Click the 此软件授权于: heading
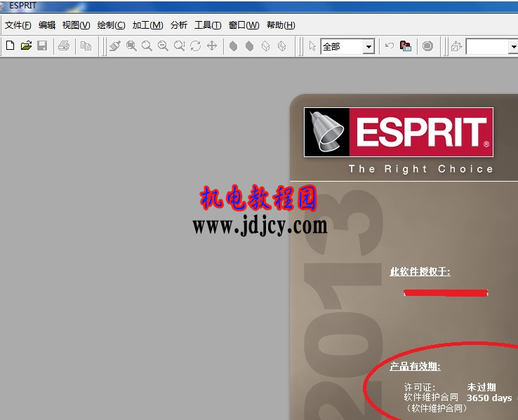Screen dimensions: 518x420 click(x=420, y=272)
